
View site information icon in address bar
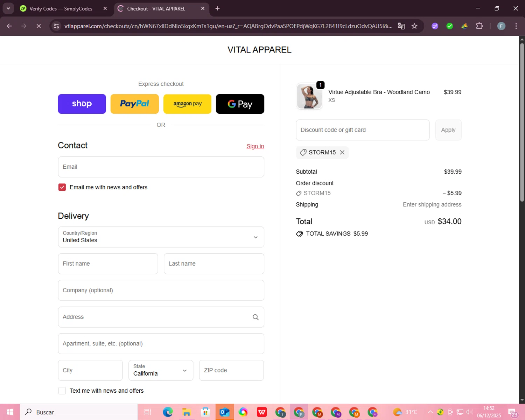[56, 26]
